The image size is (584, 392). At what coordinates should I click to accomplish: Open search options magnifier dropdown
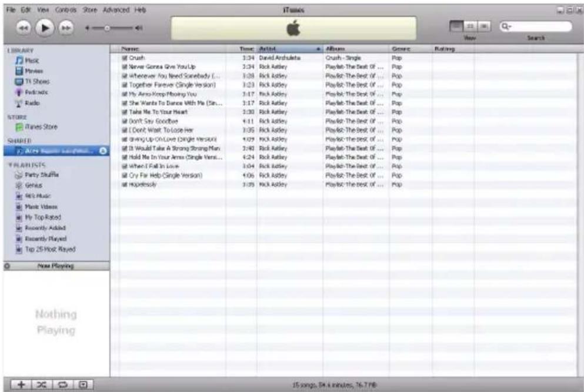click(x=506, y=26)
